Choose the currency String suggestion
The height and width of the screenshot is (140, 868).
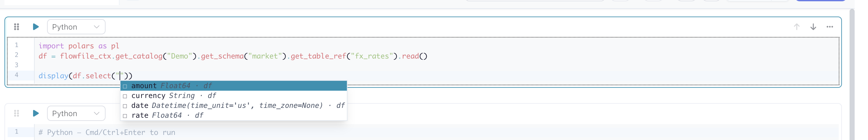(233, 96)
